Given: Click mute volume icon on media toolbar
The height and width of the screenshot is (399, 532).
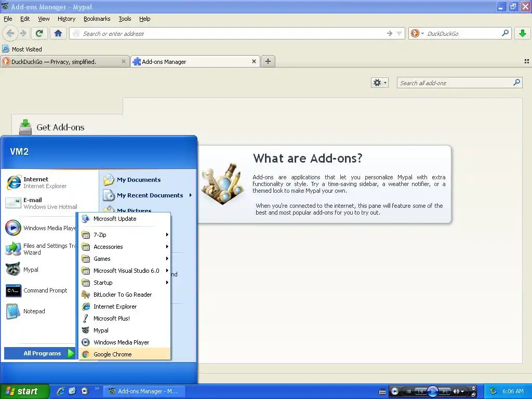Looking at the screenshot, I should click(457, 391).
